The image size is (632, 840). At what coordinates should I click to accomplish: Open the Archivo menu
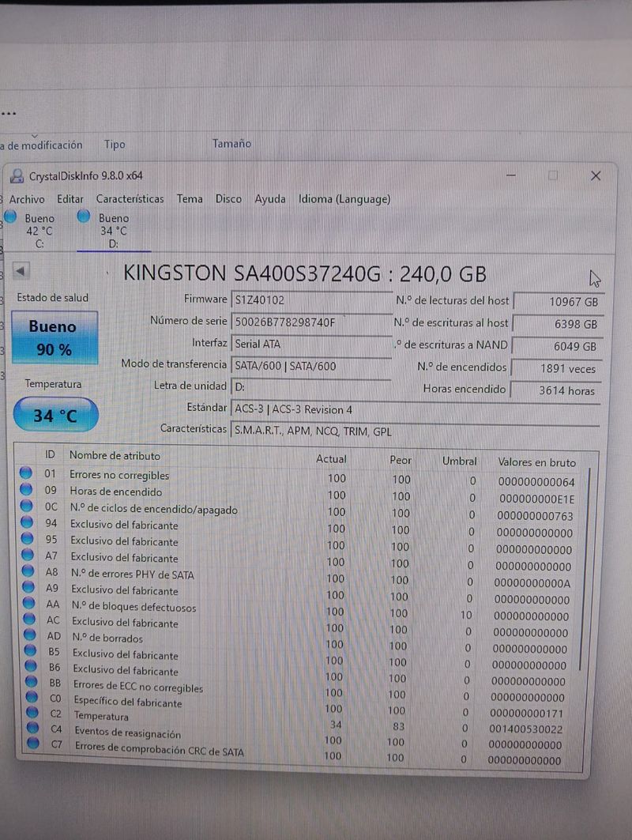tap(27, 199)
